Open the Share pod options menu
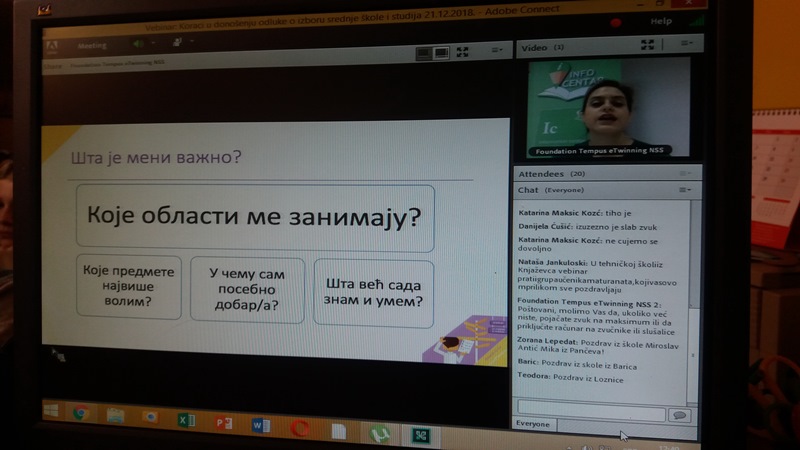The height and width of the screenshot is (450, 800). [x=496, y=50]
